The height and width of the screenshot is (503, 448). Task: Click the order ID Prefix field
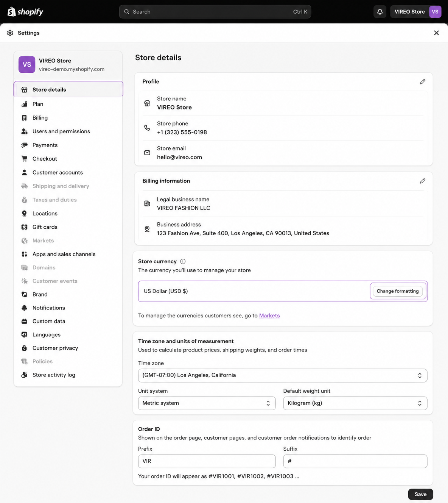click(207, 461)
